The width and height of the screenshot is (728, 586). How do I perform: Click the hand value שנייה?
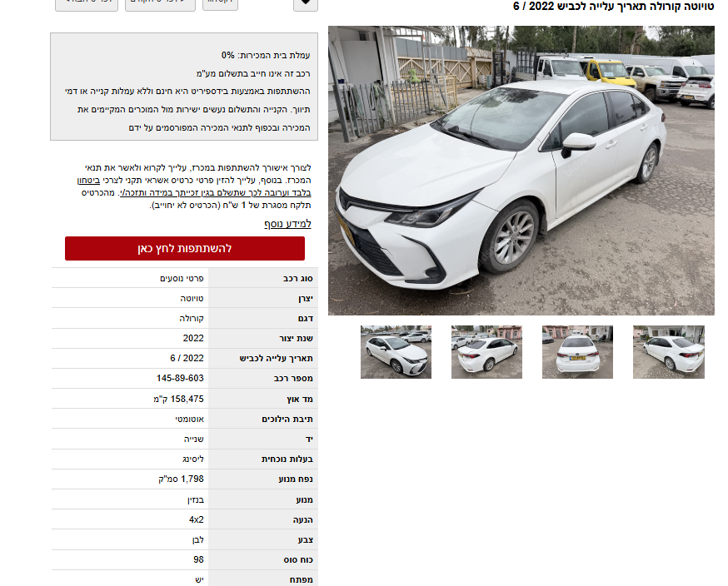point(193,439)
